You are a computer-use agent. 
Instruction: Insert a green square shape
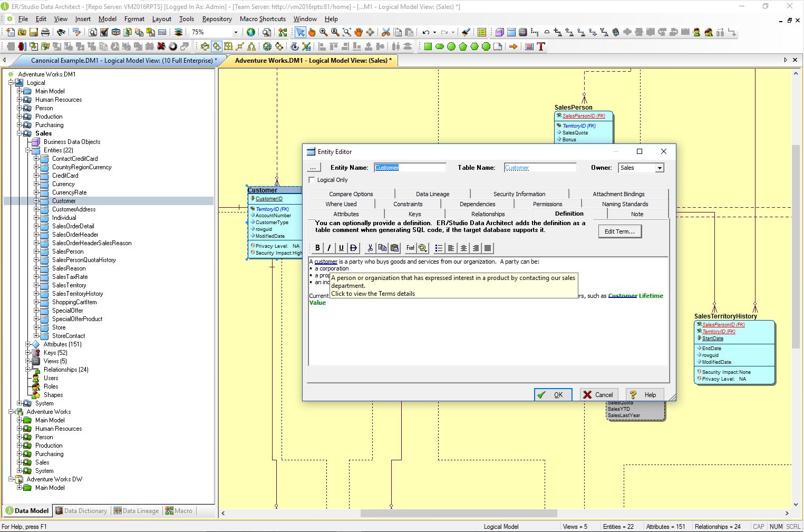[428, 46]
